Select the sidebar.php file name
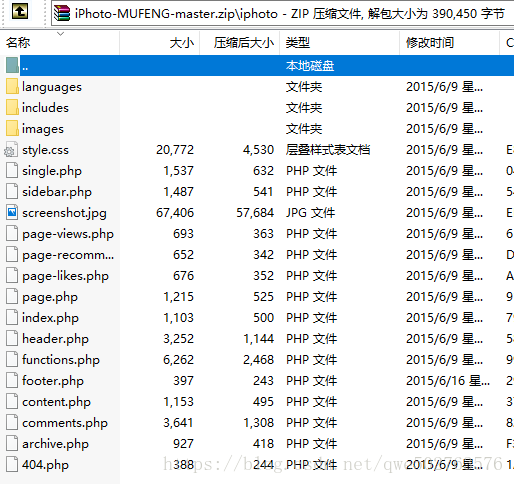 (57, 192)
